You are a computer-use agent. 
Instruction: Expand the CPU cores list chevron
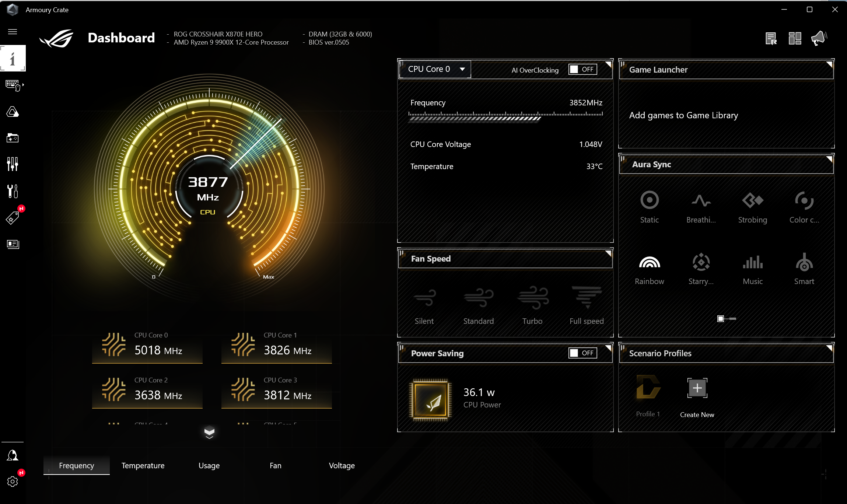[209, 432]
